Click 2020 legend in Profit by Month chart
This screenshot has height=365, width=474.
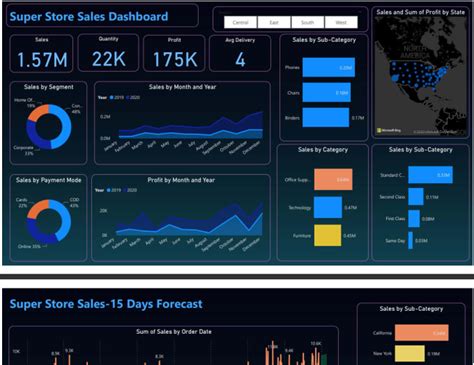pos(130,190)
